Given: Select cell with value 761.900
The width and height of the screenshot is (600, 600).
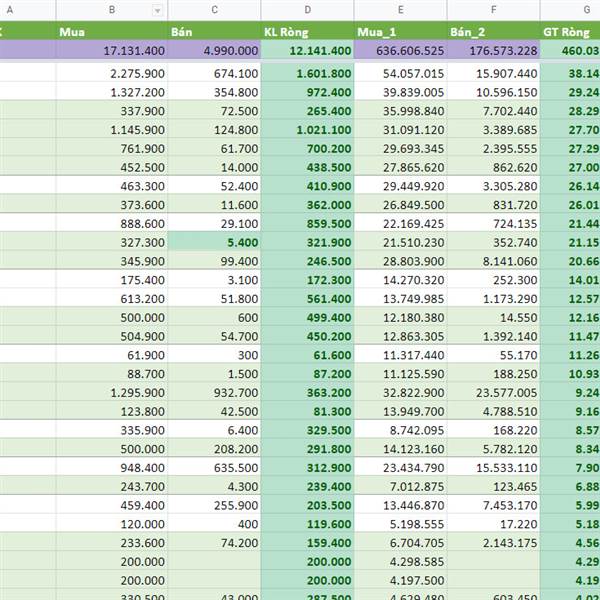Looking at the screenshot, I should coord(112,148).
